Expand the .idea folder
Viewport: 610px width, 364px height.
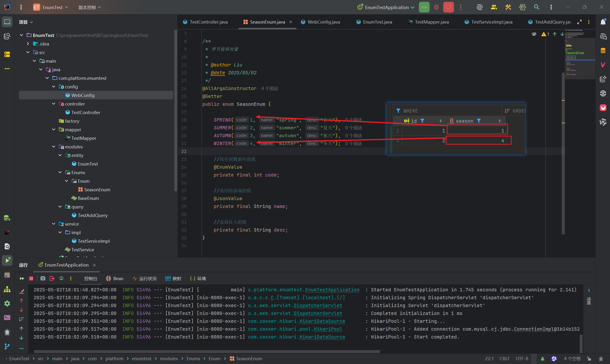click(x=28, y=44)
